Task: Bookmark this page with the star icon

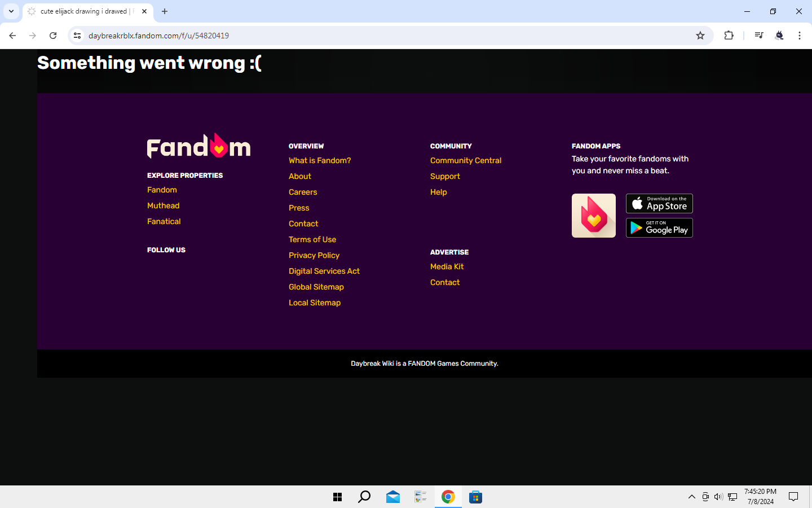Action: coord(700,36)
